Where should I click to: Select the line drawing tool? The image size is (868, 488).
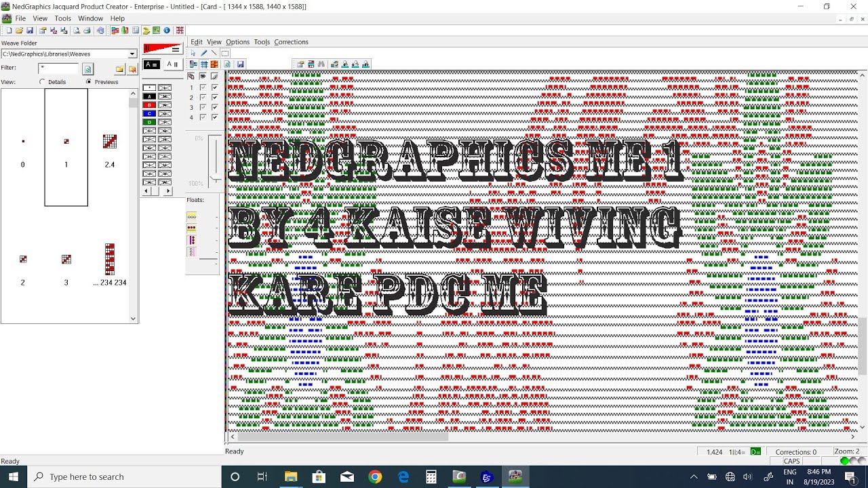pyautogui.click(x=214, y=53)
